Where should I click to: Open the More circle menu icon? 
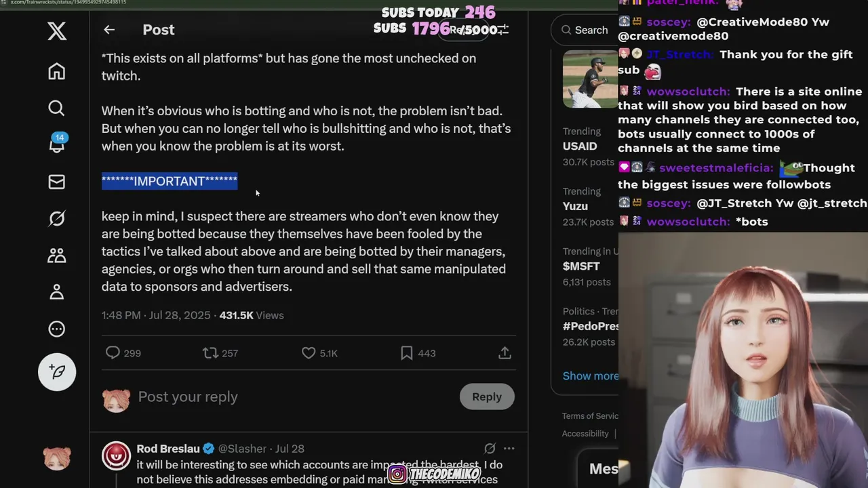[x=57, y=329]
